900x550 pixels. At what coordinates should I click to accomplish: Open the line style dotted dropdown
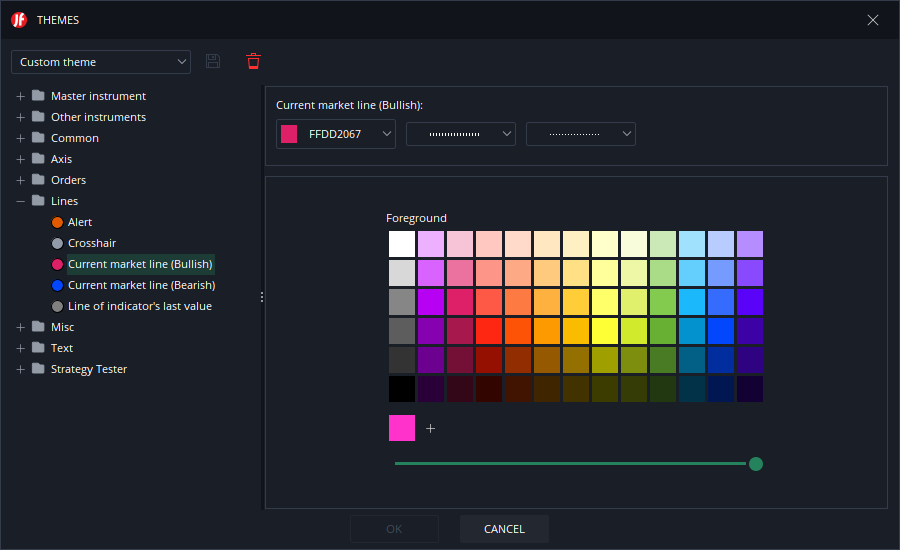[x=581, y=134]
